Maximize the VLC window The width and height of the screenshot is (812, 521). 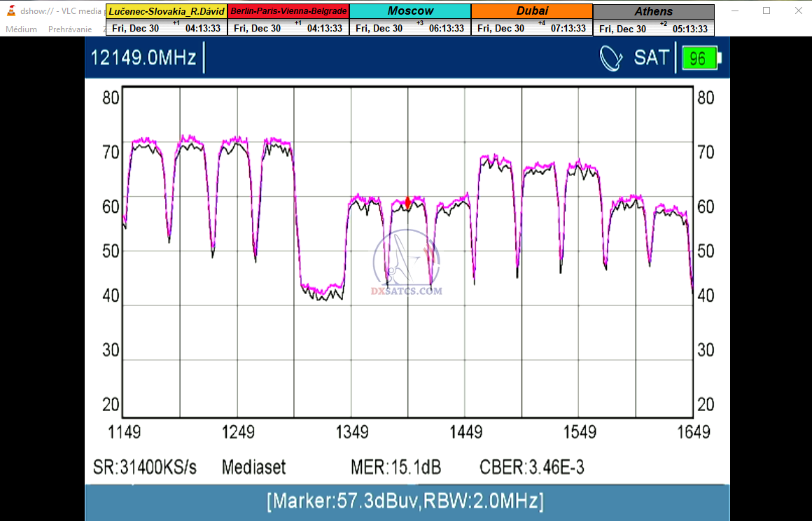[766, 11]
